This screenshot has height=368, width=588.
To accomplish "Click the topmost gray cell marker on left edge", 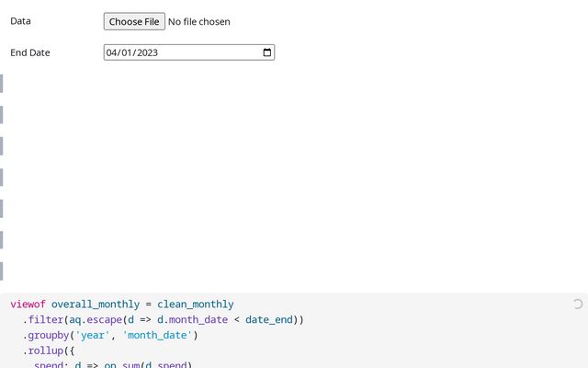I will pos(2,84).
